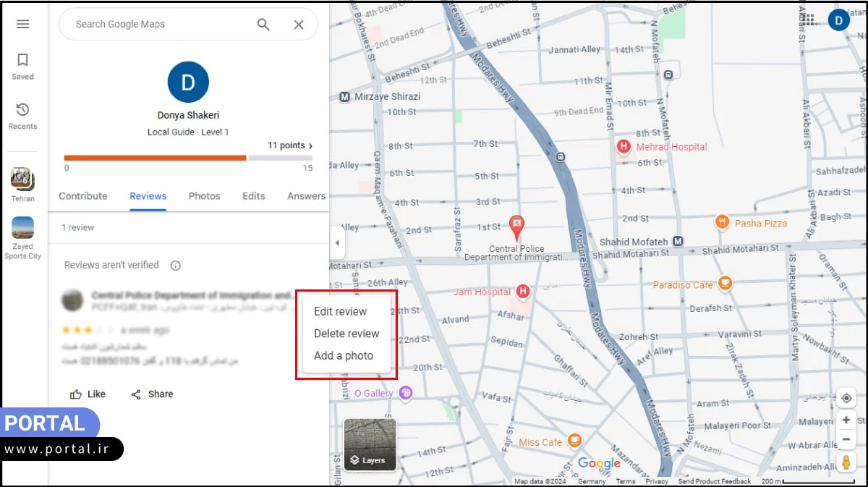Screen dimensions: 868x487
Task: Clear search with the X icon
Action: coord(299,25)
